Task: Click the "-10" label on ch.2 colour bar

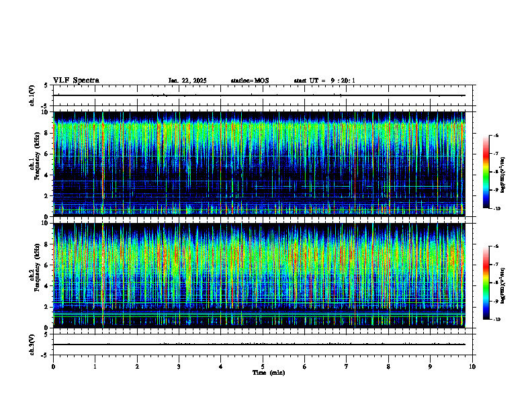Action: [x=496, y=320]
